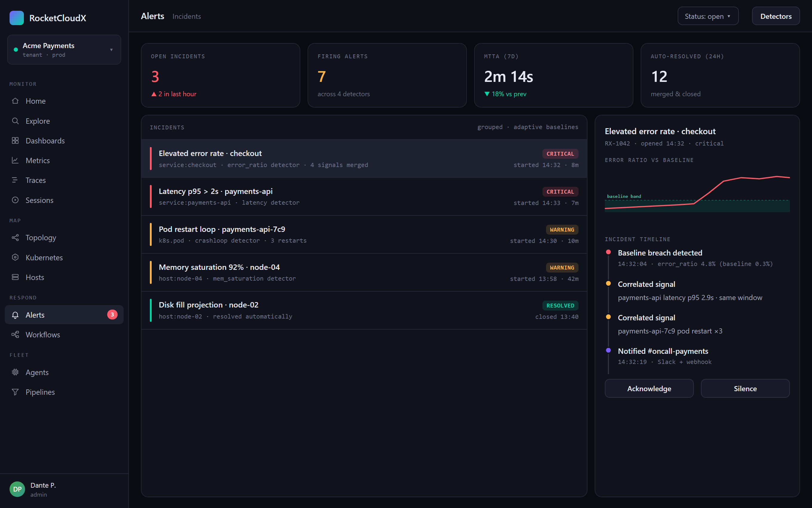
Task: Click the Detectors button
Action: coord(776,16)
